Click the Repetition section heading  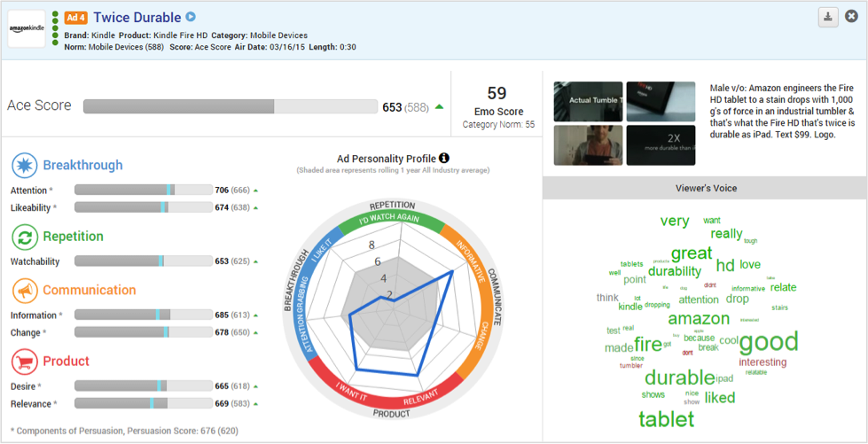point(73,237)
